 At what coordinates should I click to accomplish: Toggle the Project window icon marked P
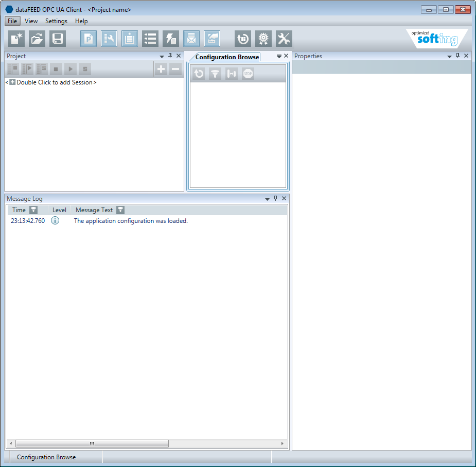[89, 39]
